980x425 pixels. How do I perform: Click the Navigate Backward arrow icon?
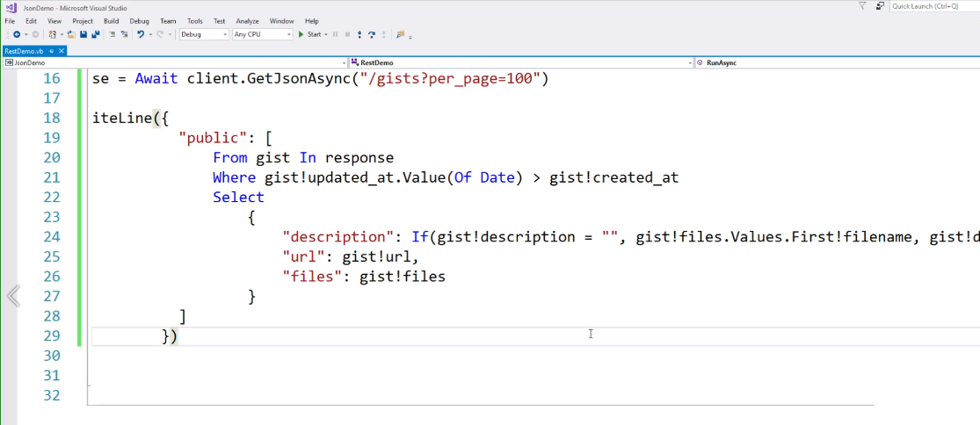pyautogui.click(x=16, y=34)
